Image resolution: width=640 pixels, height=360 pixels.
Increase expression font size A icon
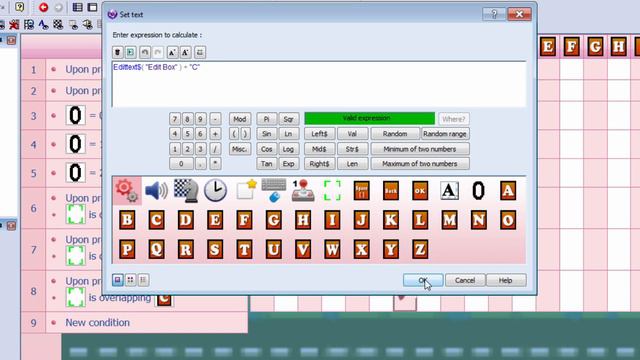[x=172, y=52]
